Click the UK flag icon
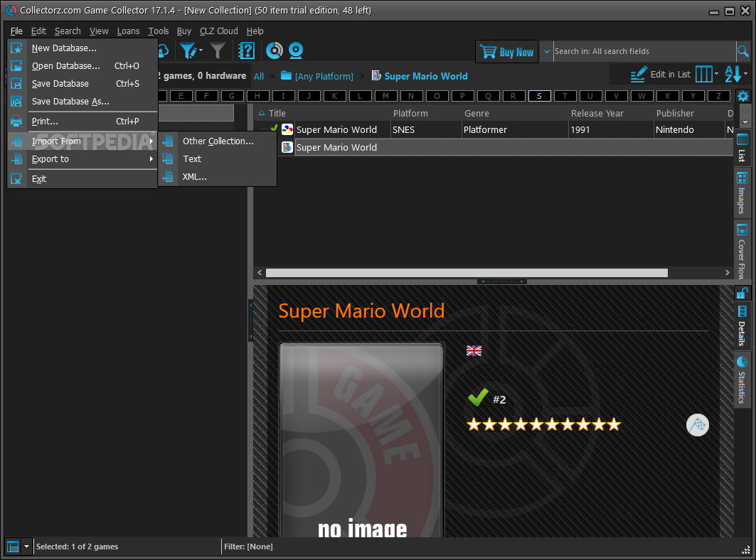This screenshot has height=560, width=756. [x=474, y=351]
